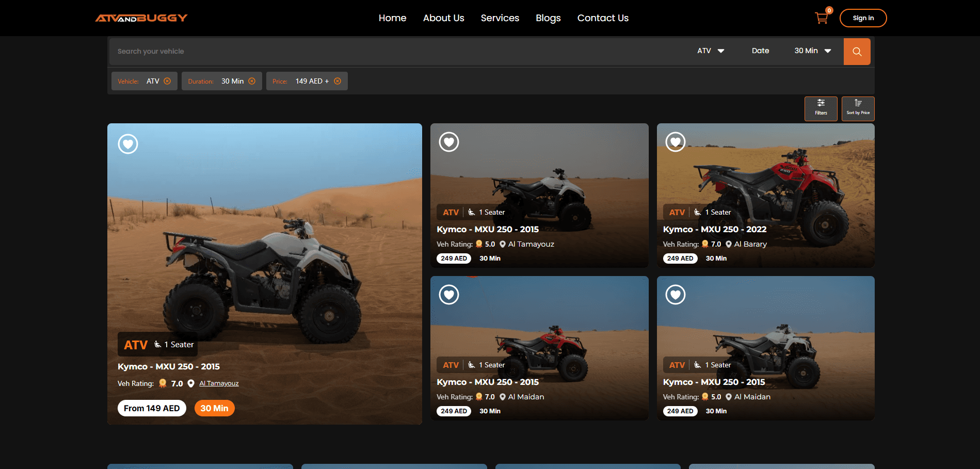The width and height of the screenshot is (980, 469).
Task: Open the shopping cart icon
Action: point(821,19)
